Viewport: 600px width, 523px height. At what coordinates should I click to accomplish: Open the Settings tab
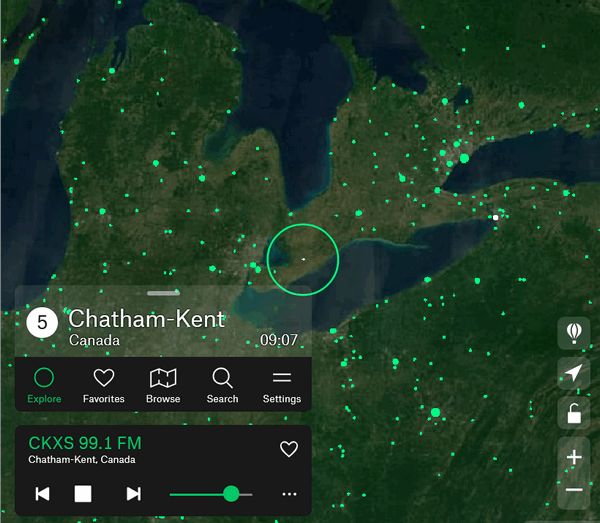282,385
